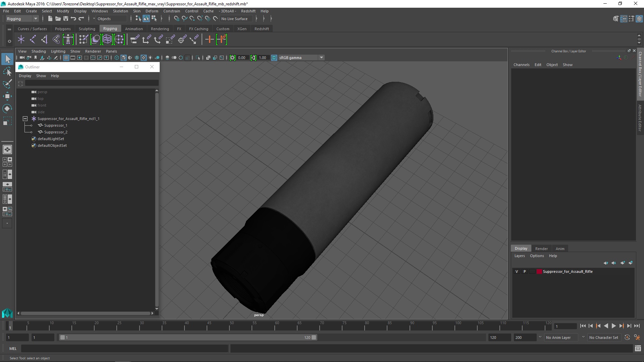Open the Rigging menu set dropdown
The width and height of the screenshot is (644, 362).
[22, 19]
